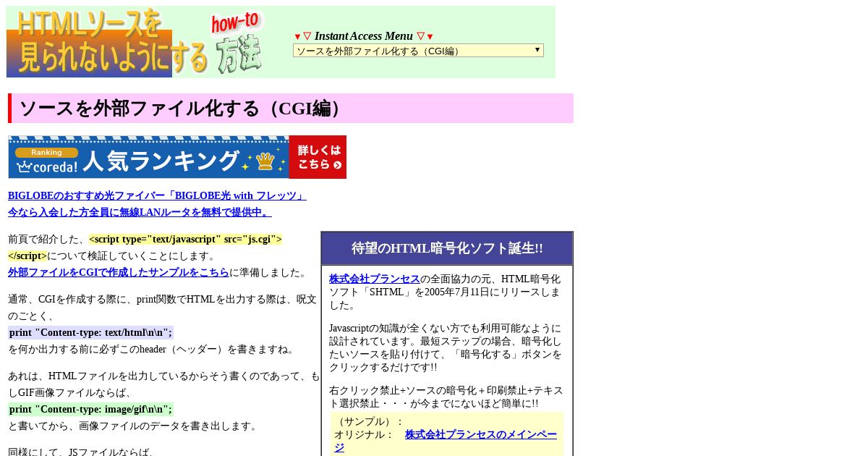Click the ソースを外部ファイル化する（CGI編） heading
The height and width of the screenshot is (456, 868).
pyautogui.click(x=291, y=108)
